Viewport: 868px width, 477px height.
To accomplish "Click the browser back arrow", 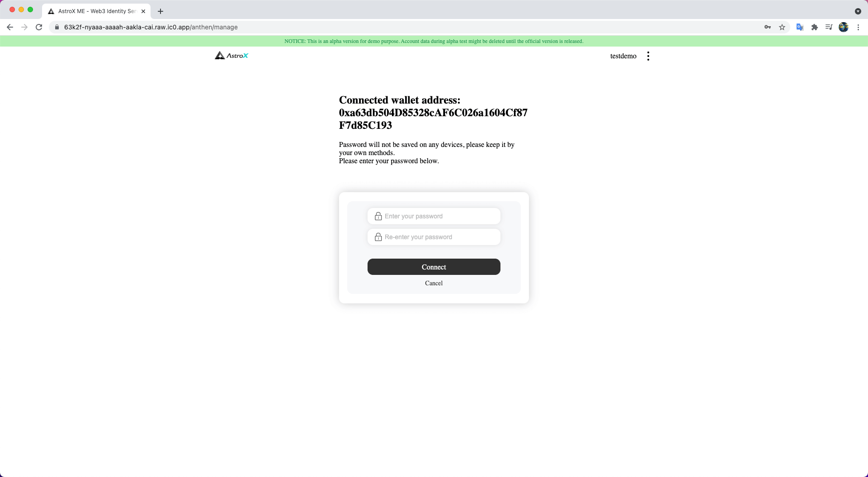I will [x=10, y=27].
